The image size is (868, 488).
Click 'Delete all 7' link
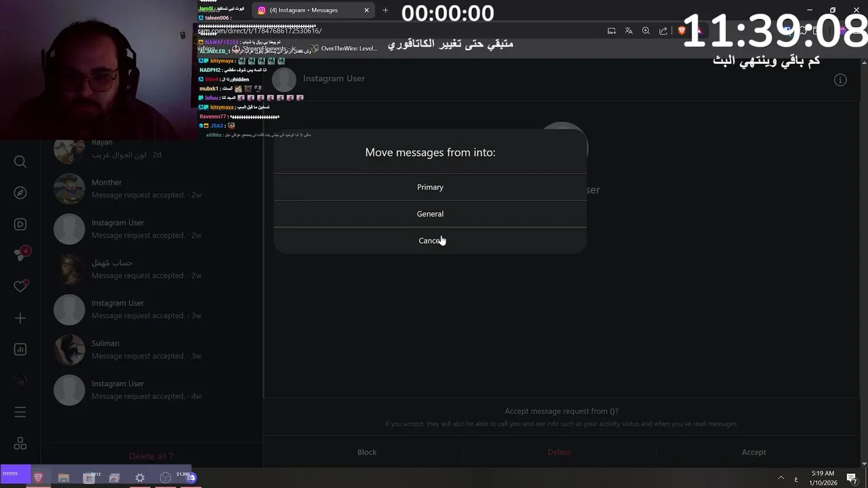coord(151,456)
